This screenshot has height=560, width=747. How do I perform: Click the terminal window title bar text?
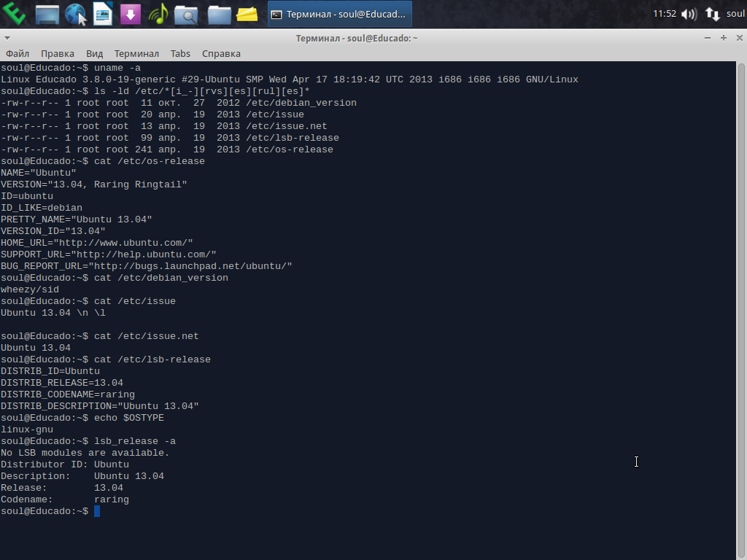tap(356, 38)
